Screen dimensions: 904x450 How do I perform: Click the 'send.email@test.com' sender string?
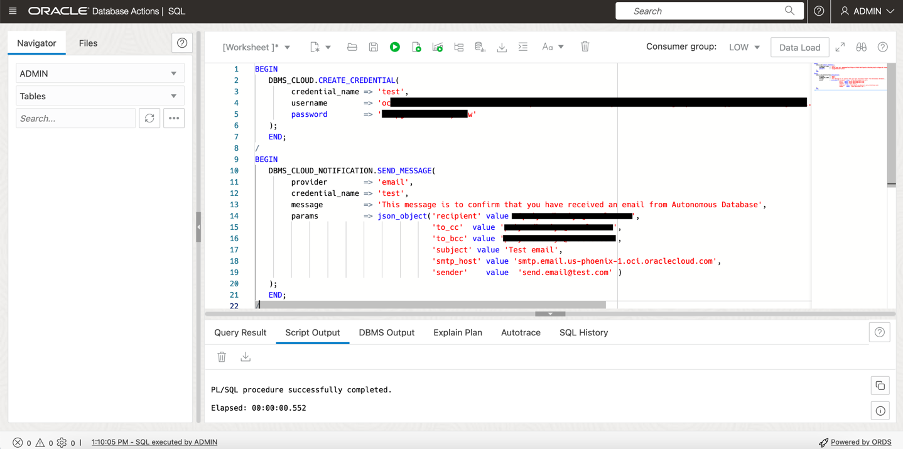pyautogui.click(x=567, y=272)
